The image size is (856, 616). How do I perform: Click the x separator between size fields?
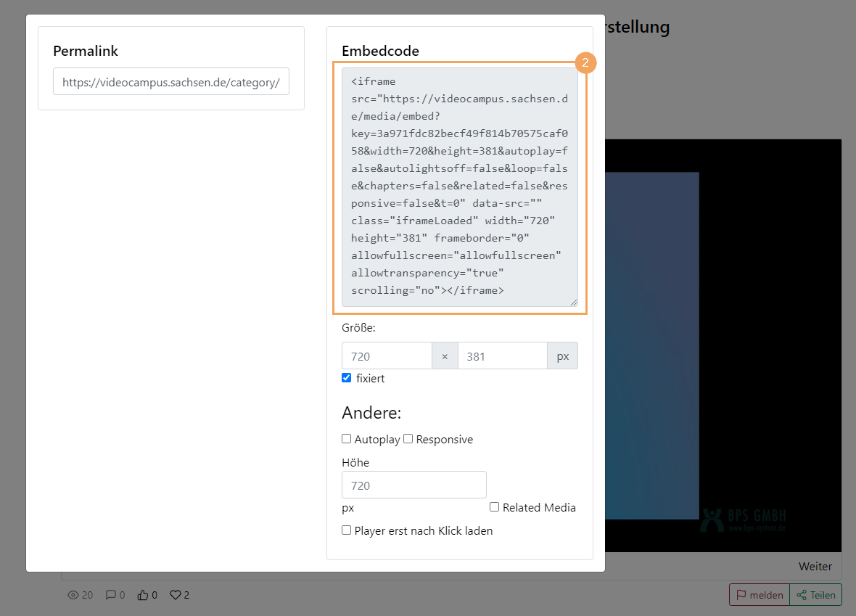(x=444, y=356)
